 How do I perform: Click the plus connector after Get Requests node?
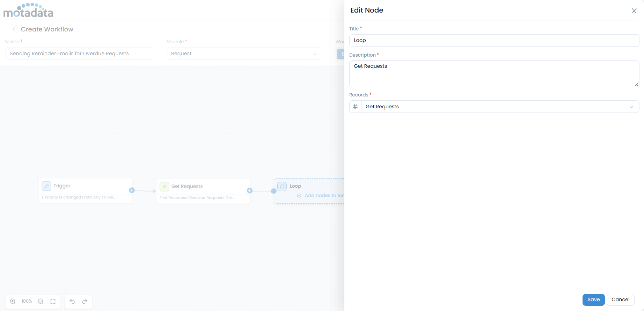(x=250, y=191)
